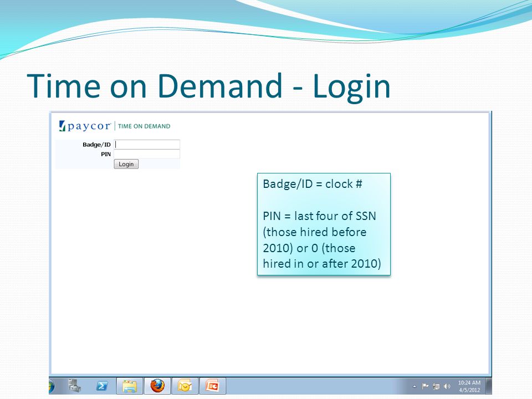Image resolution: width=532 pixels, height=399 pixels.
Task: Click the 'Badge/ID = clock #' note text
Action: [313, 184]
